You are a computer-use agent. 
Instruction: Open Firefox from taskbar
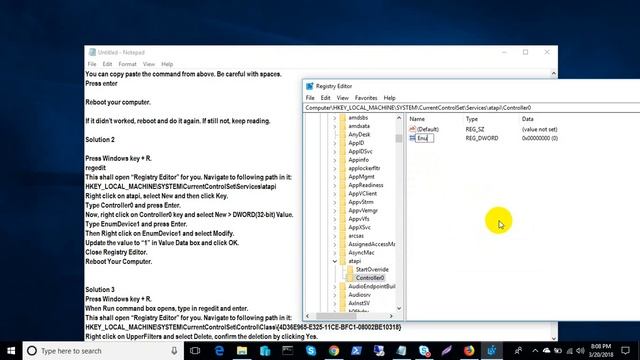469,351
